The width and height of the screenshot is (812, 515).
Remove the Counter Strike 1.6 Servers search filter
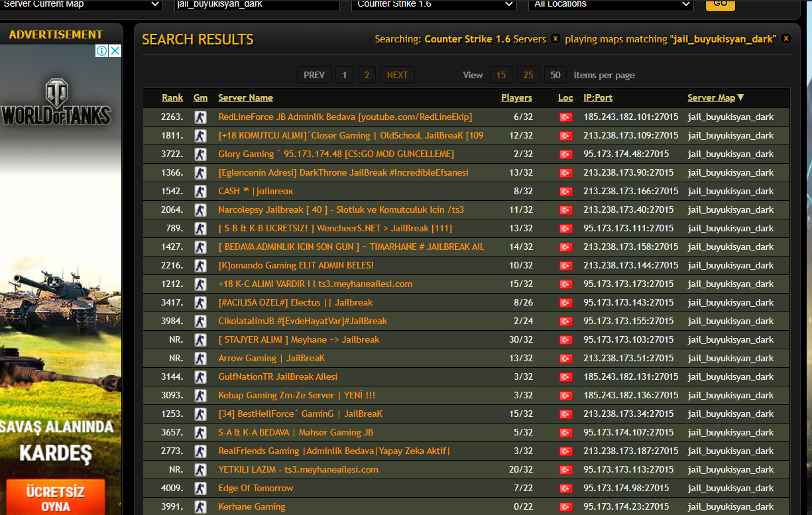[555, 39]
